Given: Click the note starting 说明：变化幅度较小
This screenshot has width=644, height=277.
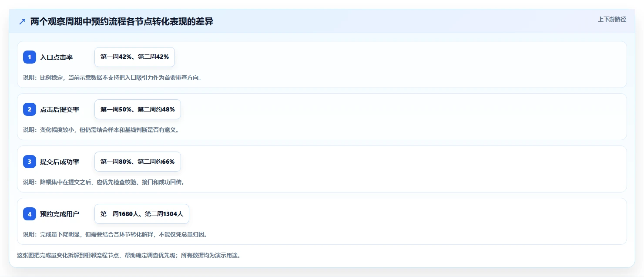Looking at the screenshot, I should pyautogui.click(x=101, y=130).
